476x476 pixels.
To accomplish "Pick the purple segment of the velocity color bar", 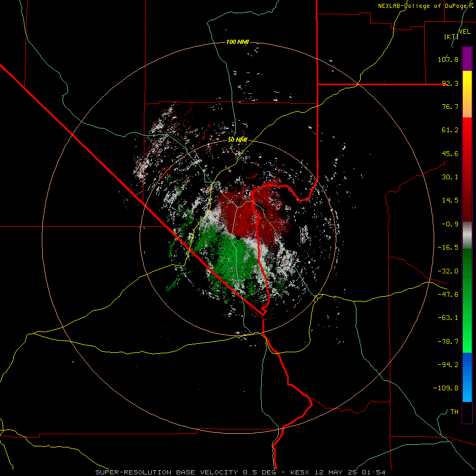I will tap(467, 59).
